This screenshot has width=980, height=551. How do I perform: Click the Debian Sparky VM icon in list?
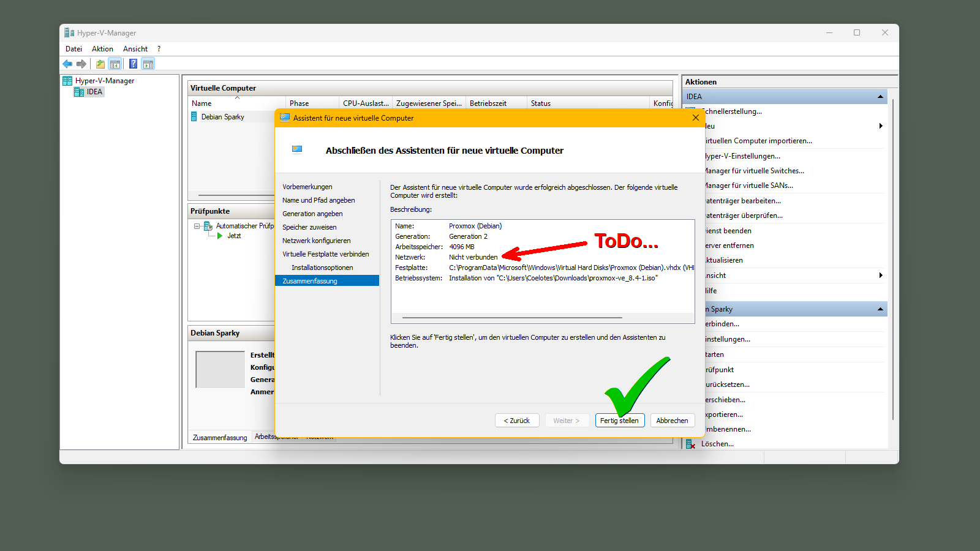click(194, 117)
